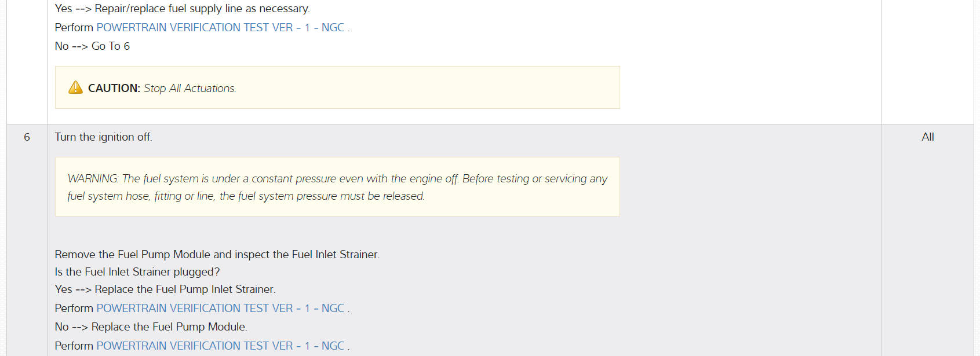Click the bold CAUTION: label

114,88
